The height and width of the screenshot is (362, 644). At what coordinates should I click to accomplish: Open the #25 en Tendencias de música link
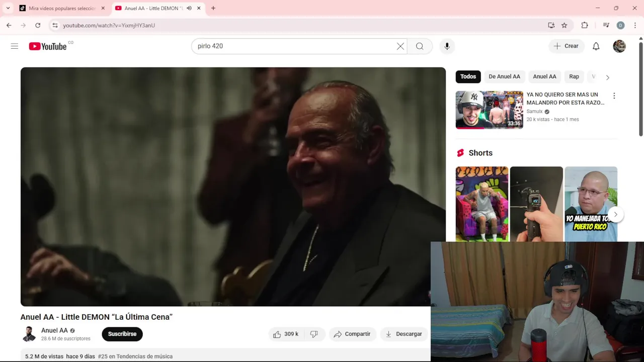pyautogui.click(x=135, y=356)
